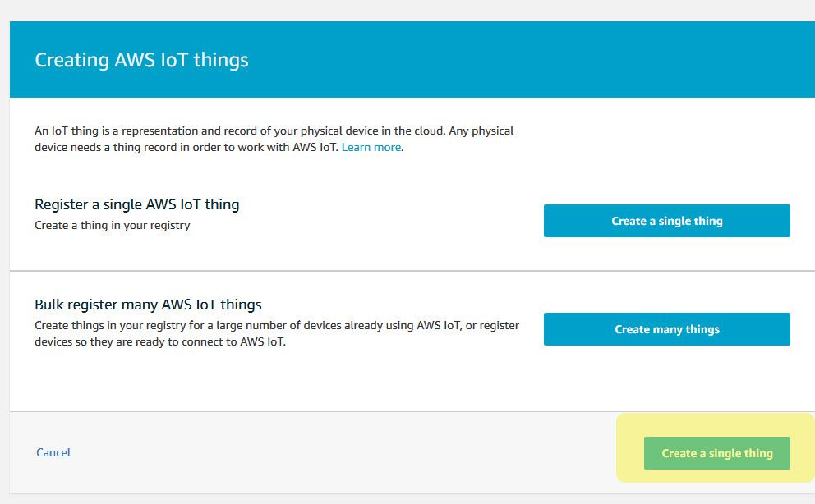The image size is (815, 504).
Task: Click the line "device needs a thing record"
Action: (187, 148)
